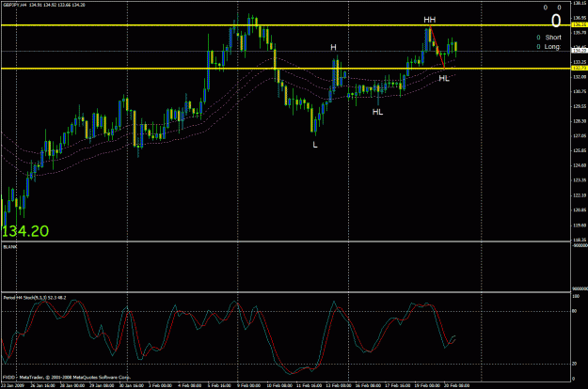This screenshot has height=389, width=588.
Task: Click the stochastic 20 level label
Action: pyautogui.click(x=575, y=364)
